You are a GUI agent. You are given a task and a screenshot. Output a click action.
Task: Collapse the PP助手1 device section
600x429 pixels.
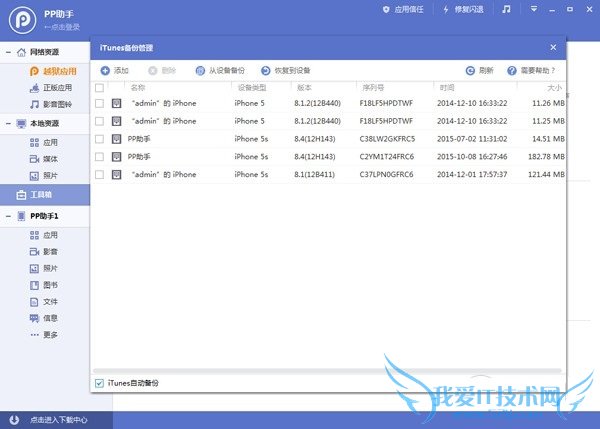pos(8,216)
